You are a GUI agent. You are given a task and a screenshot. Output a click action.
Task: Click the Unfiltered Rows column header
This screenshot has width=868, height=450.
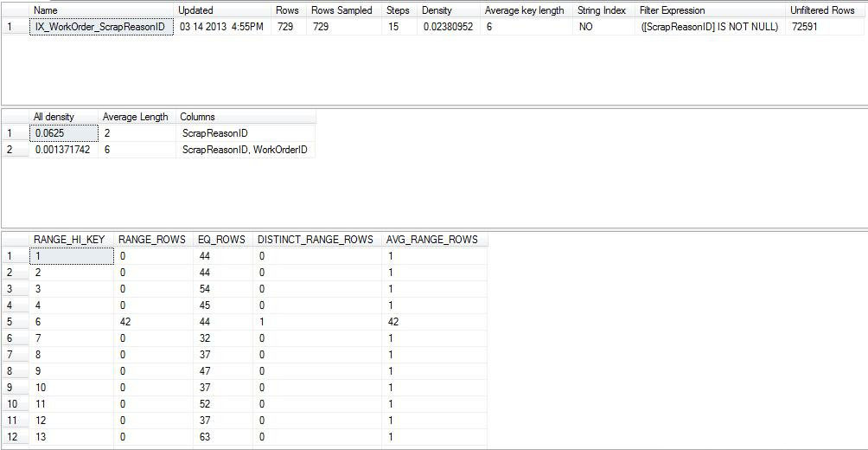(825, 10)
